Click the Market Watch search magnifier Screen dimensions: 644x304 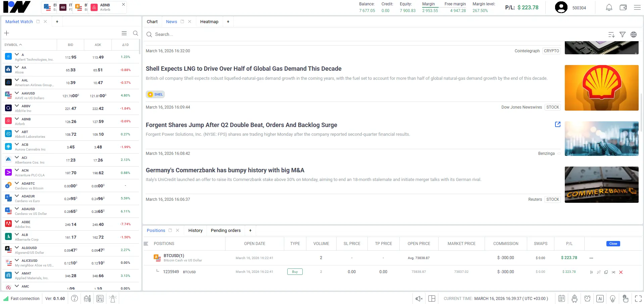(x=135, y=33)
